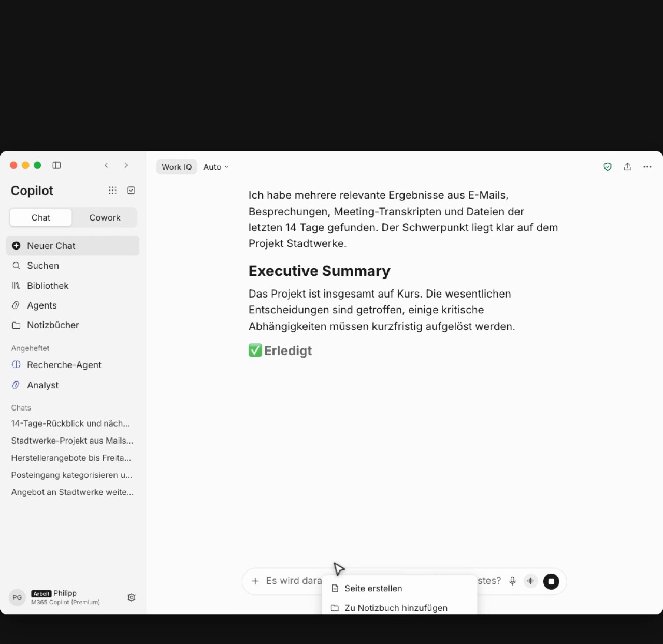This screenshot has height=644, width=663.
Task: Click the checkbox icon beside Copilot title
Action: coord(132,191)
